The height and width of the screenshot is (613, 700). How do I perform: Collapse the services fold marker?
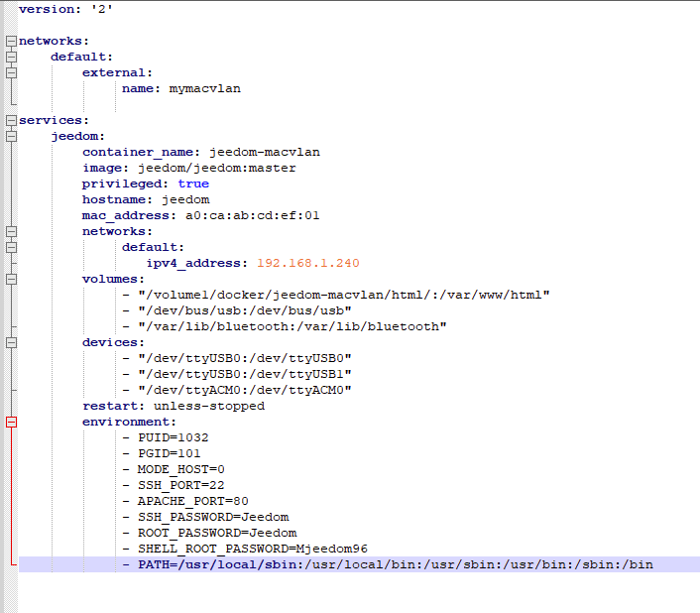click(x=12, y=120)
